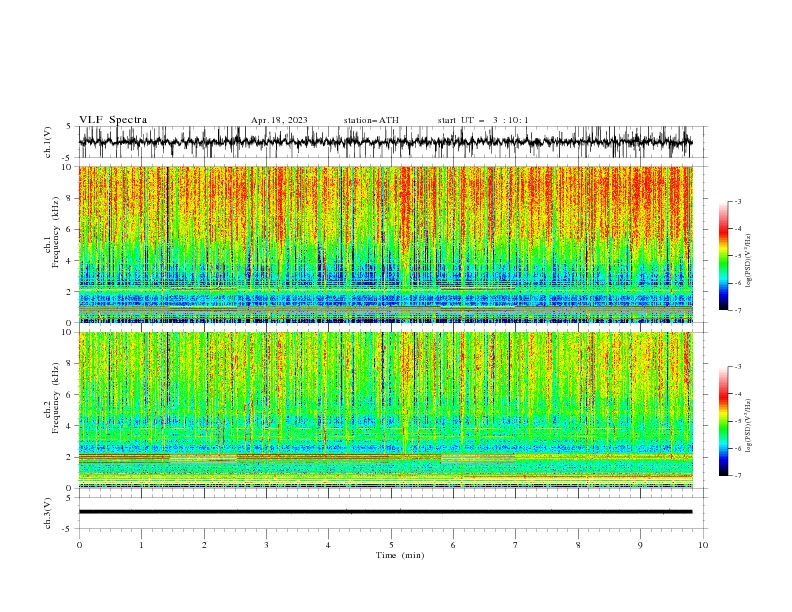Viewport: 792px width, 612px height.
Task: Click the "10" kHz tick of ch.1 spectrogram
Action: coord(69,167)
